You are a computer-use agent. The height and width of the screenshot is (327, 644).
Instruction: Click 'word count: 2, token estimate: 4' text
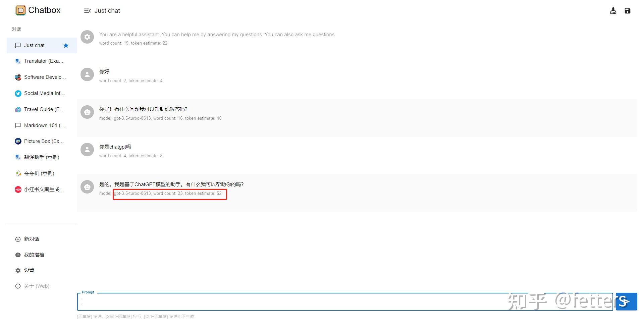coord(131,81)
